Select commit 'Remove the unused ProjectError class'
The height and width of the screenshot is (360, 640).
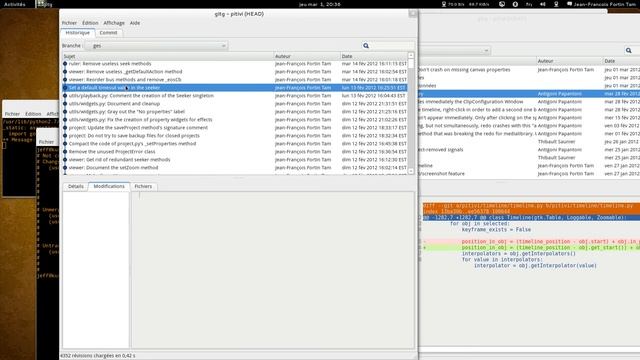coord(235,151)
